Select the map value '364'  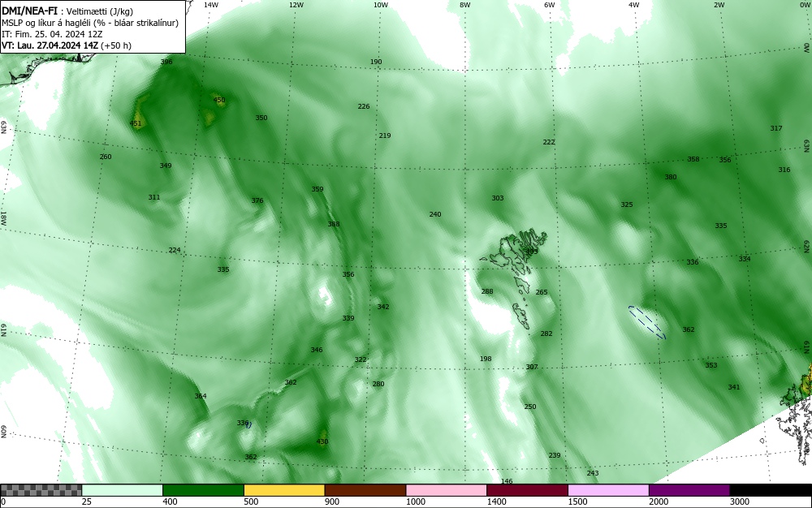(201, 396)
